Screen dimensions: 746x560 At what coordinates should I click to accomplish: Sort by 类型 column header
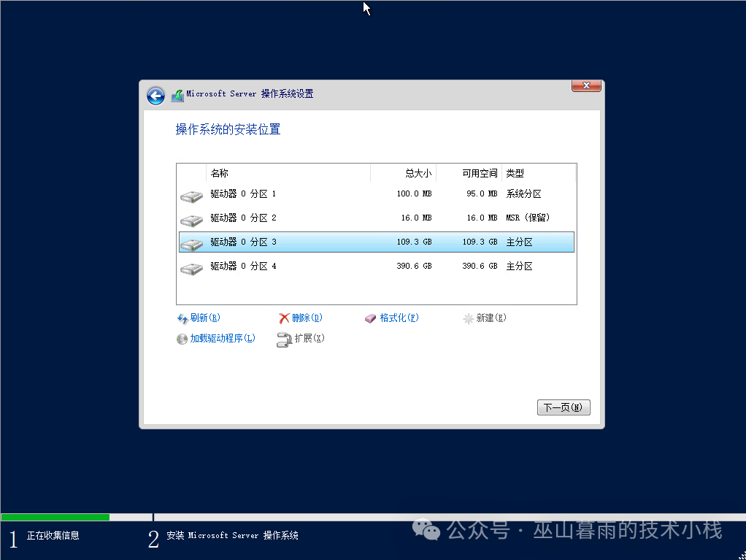pos(539,174)
